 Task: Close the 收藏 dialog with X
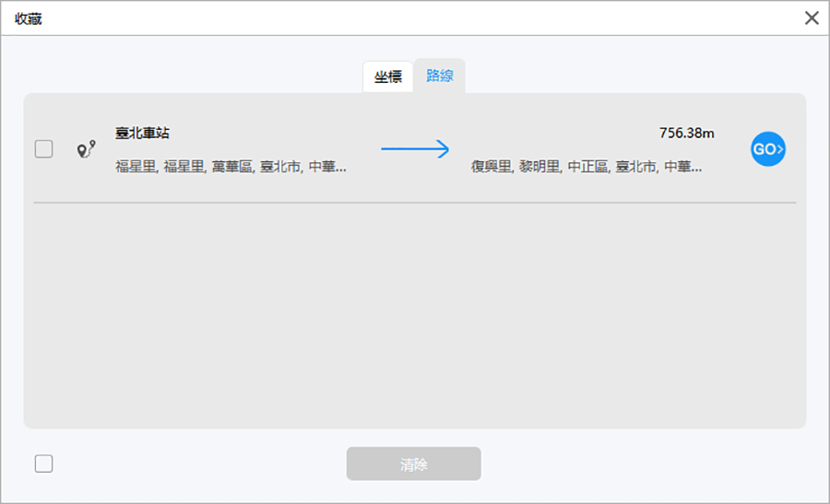812,18
